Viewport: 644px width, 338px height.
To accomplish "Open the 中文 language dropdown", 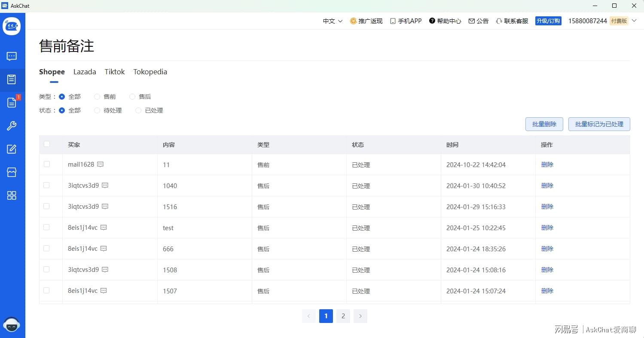I will coord(333,21).
